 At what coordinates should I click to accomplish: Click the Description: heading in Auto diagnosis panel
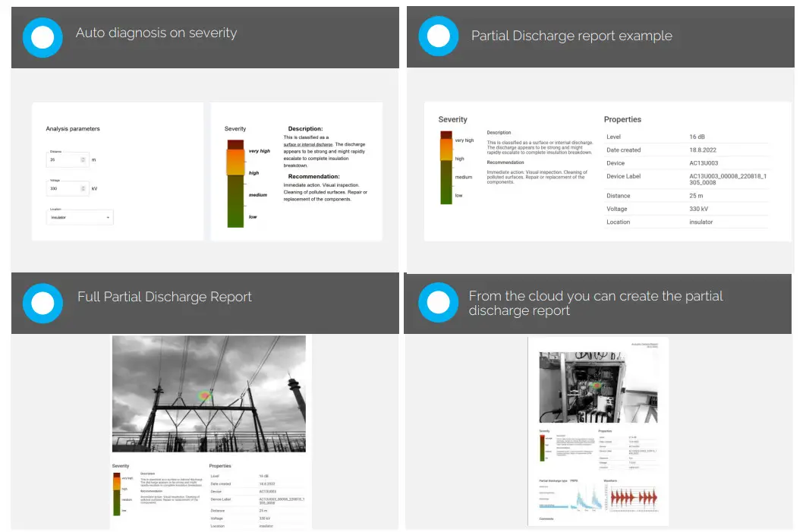pyautogui.click(x=305, y=129)
